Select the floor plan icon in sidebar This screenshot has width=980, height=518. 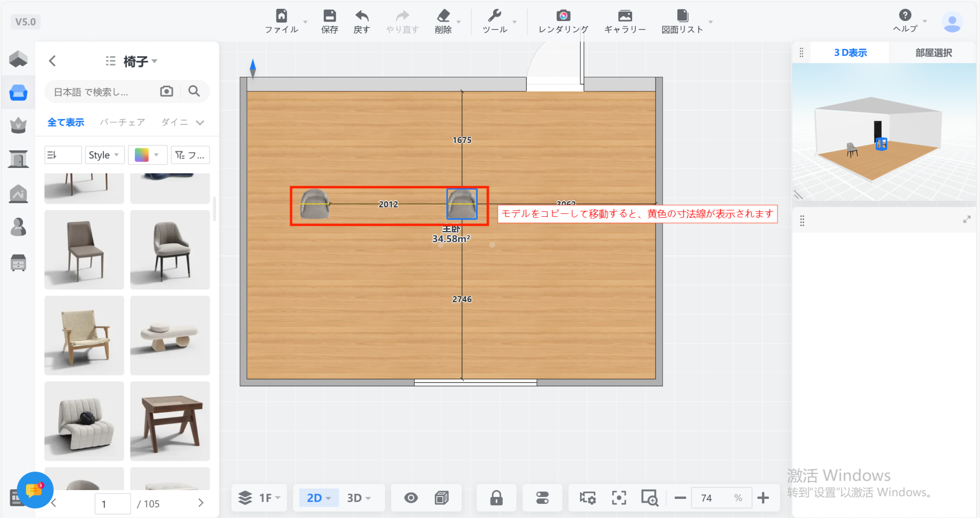point(18,59)
